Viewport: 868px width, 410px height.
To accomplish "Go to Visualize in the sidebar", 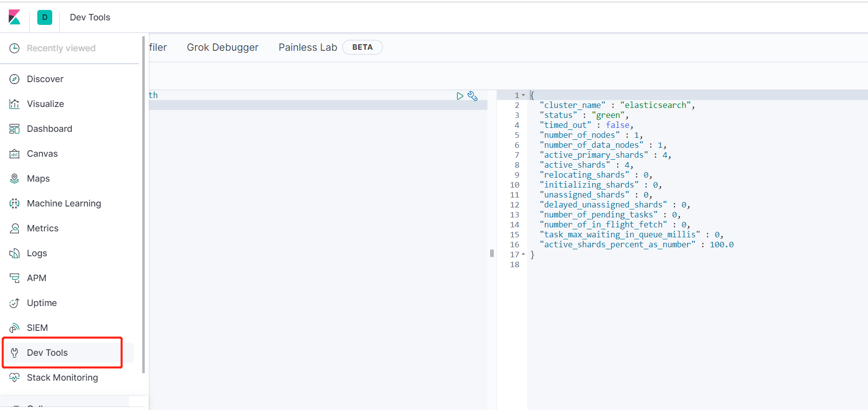I will click(45, 104).
